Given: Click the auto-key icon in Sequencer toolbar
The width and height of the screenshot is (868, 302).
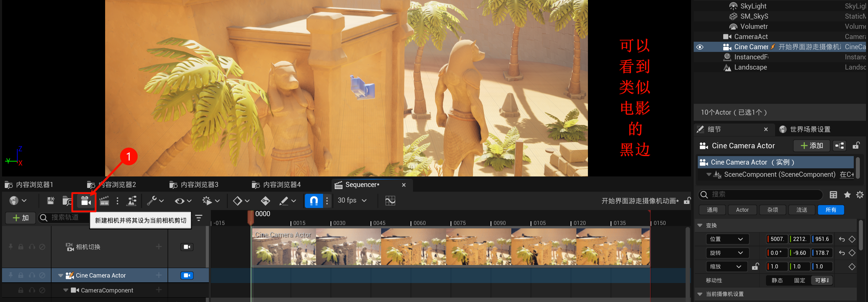Looking at the screenshot, I should click(265, 201).
